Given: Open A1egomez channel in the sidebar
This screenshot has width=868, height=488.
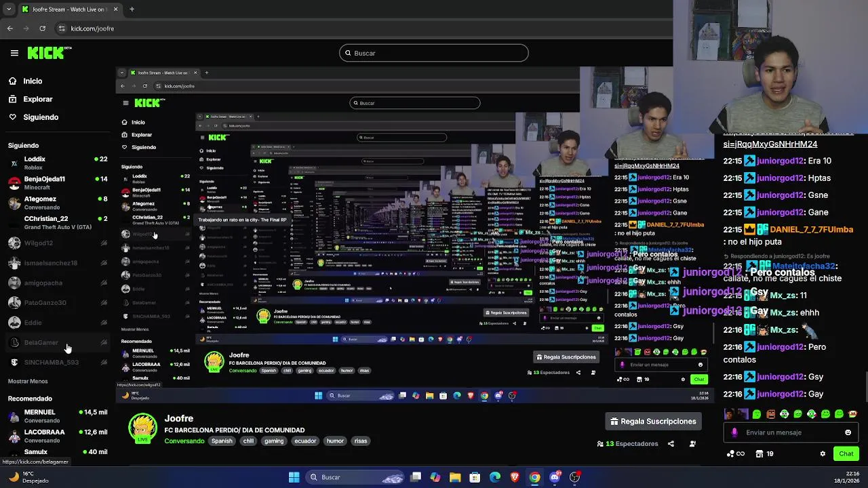Looking at the screenshot, I should tap(58, 203).
